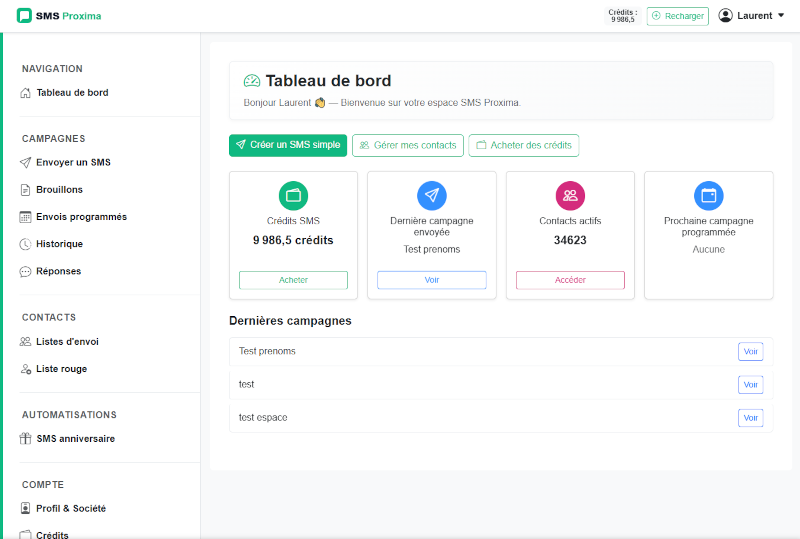Click the send icon in Créer un SMS simple
Viewport: 800px width, 539px height.
tap(241, 145)
